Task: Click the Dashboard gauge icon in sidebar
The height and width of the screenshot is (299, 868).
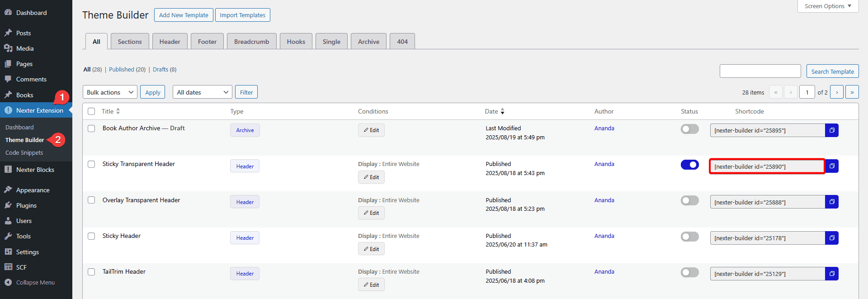Action: click(8, 13)
